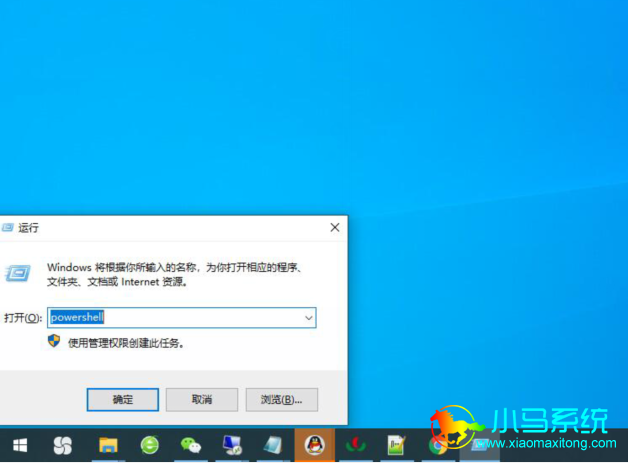Open the computer monitor taskbar icon
Screen dimensions: 628x463
click(232, 445)
